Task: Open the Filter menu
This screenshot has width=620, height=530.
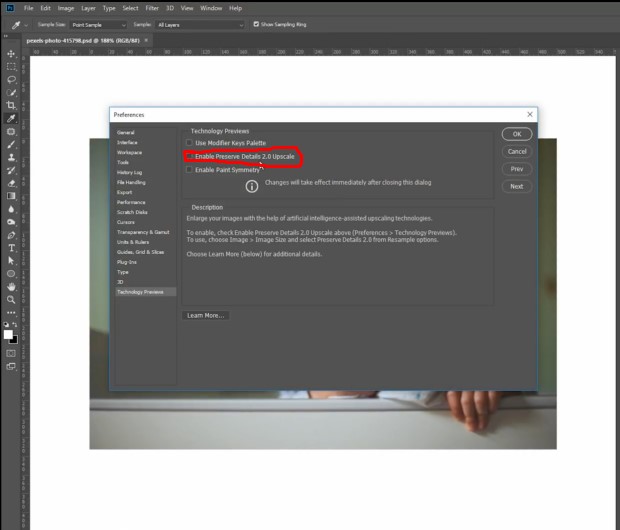Action: click(x=152, y=8)
